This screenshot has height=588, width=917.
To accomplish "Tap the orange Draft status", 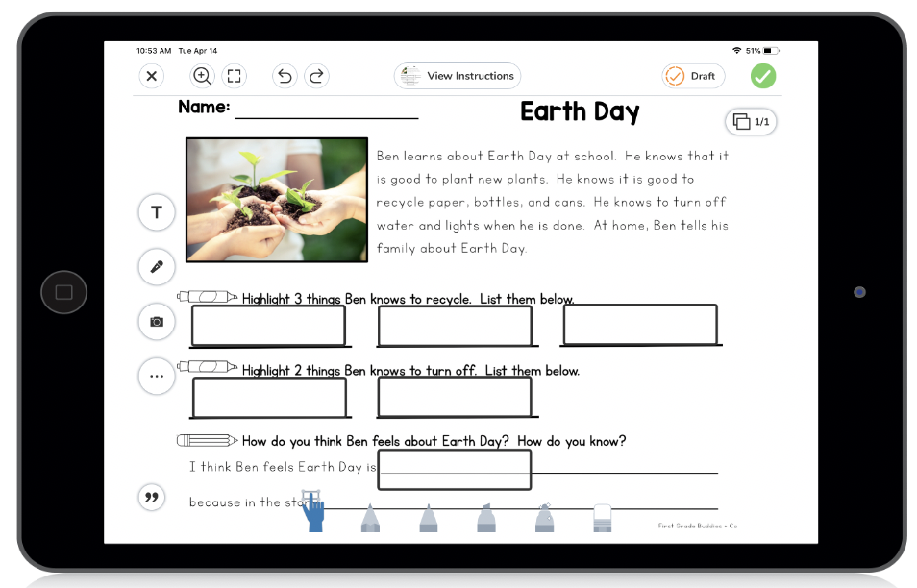I will pos(692,75).
